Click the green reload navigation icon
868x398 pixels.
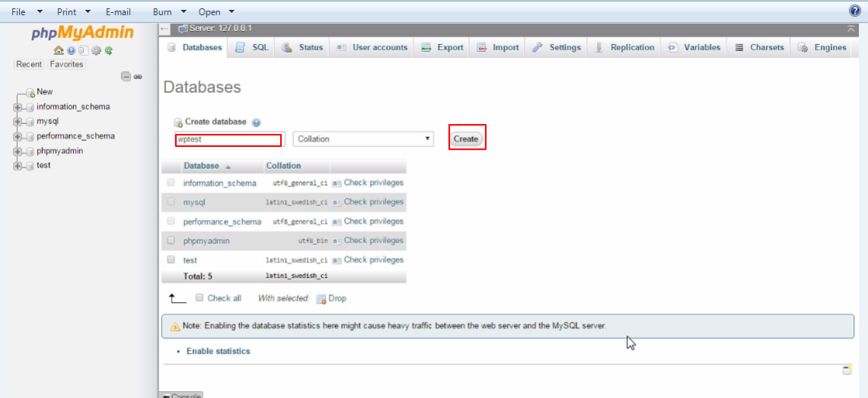coord(109,51)
